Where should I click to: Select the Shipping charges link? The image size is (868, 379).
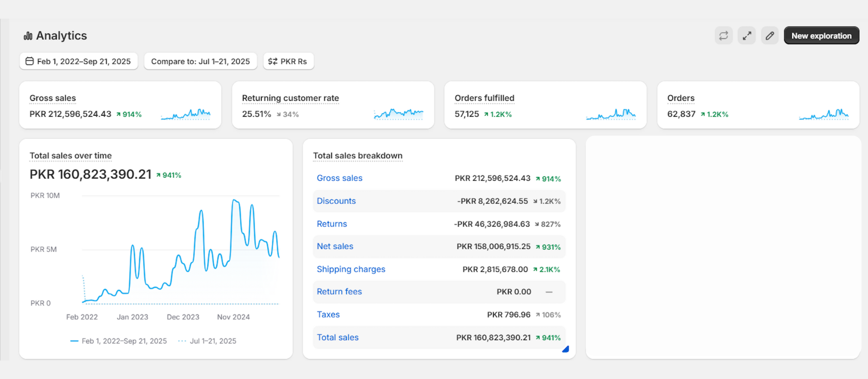point(351,269)
